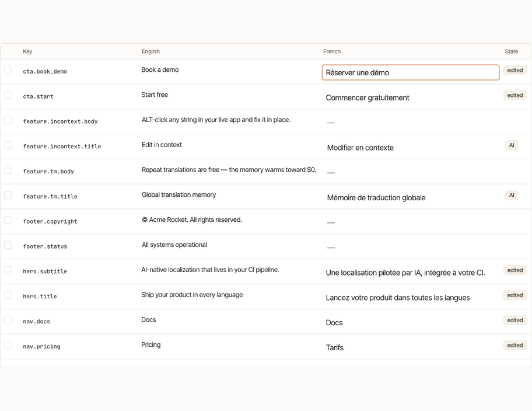Click the 'Key' column header
The image size is (532, 411).
point(27,51)
